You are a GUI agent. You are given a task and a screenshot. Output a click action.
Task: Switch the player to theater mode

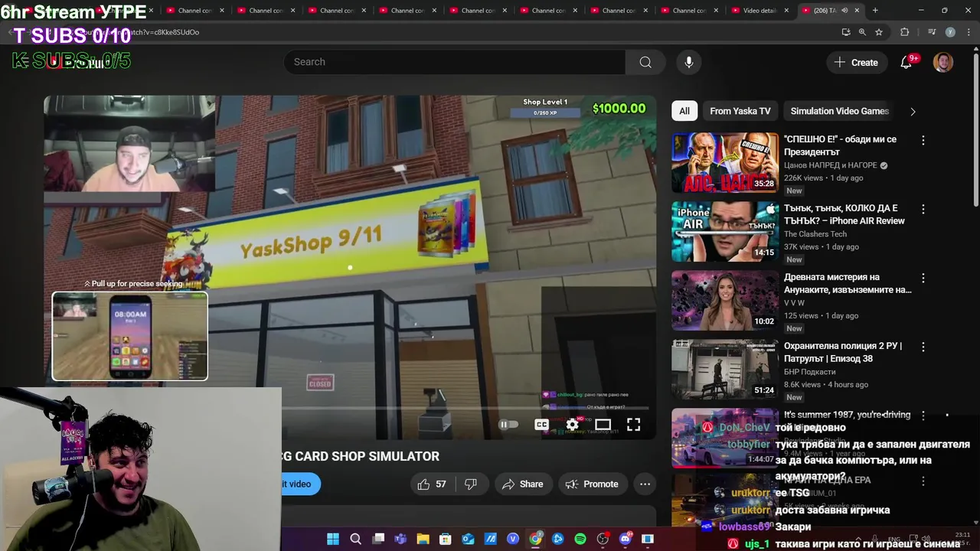click(x=603, y=425)
